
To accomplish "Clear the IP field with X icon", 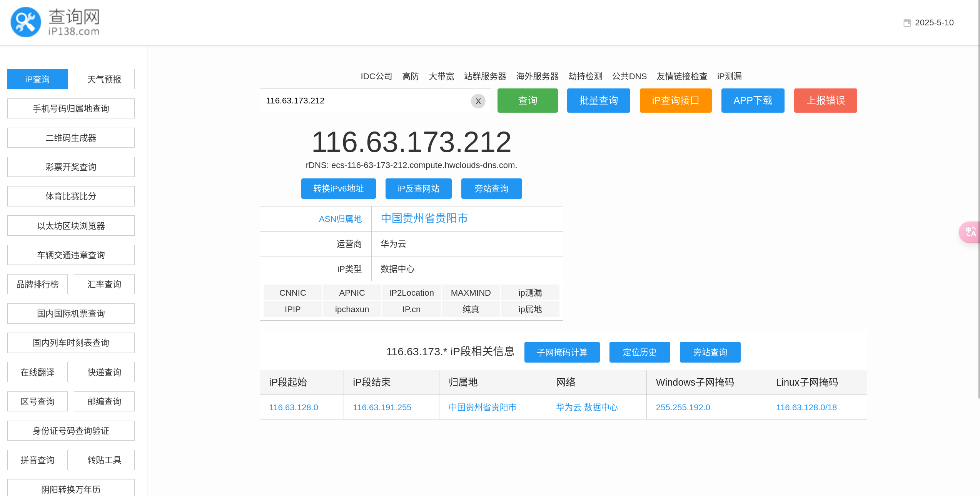I will [x=478, y=101].
